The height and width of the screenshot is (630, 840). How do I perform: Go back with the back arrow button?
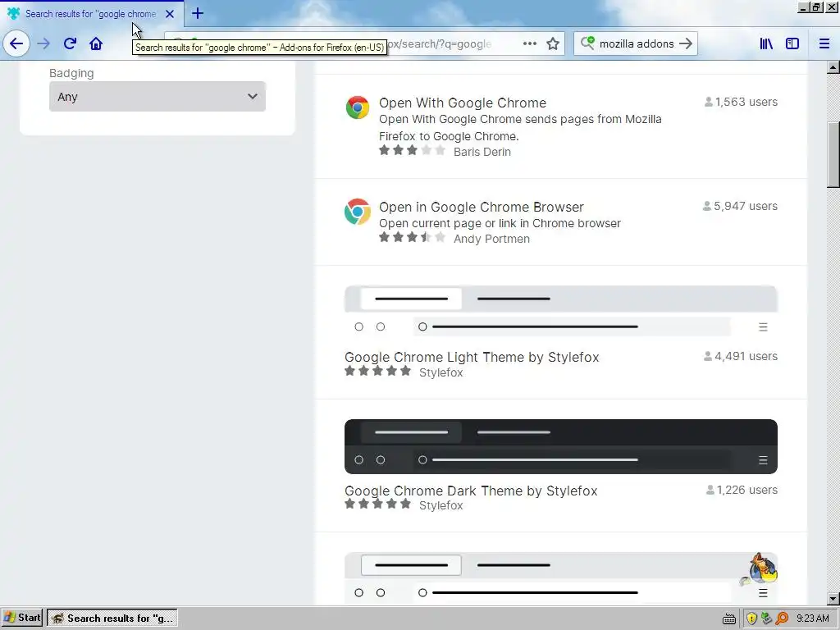tap(16, 43)
